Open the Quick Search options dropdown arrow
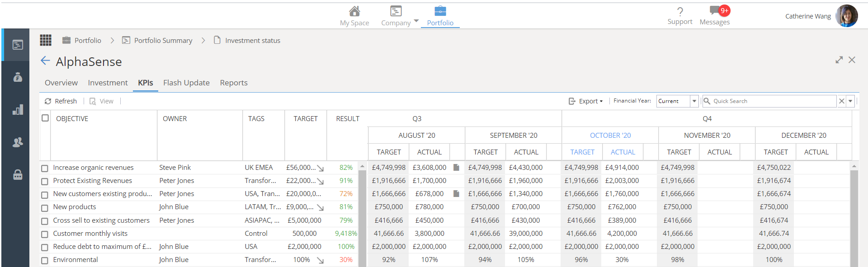 pyautogui.click(x=850, y=101)
